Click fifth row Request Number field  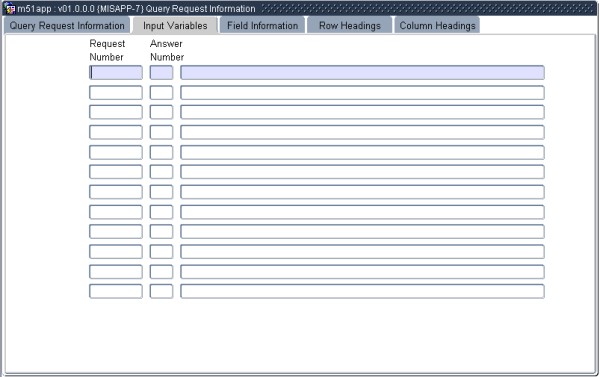pos(116,152)
